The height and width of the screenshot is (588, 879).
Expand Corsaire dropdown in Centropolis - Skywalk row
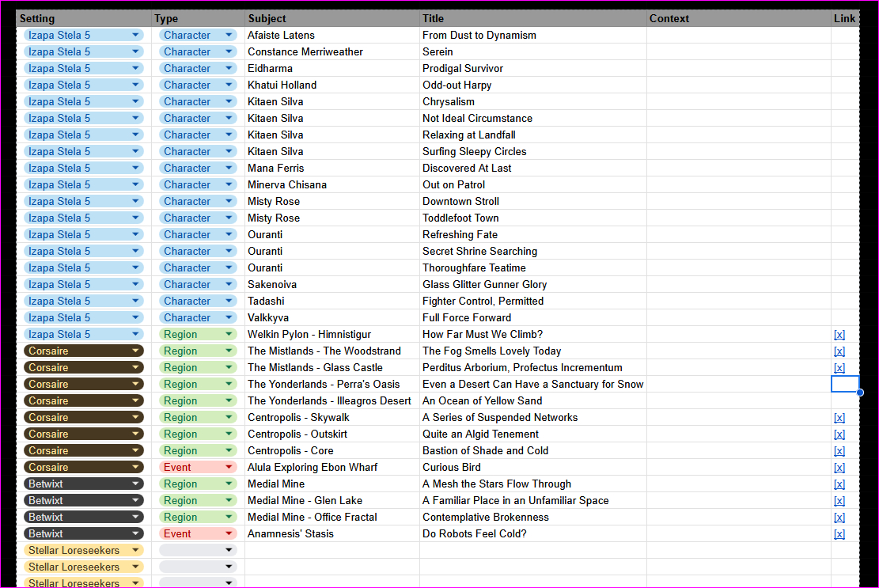click(136, 417)
